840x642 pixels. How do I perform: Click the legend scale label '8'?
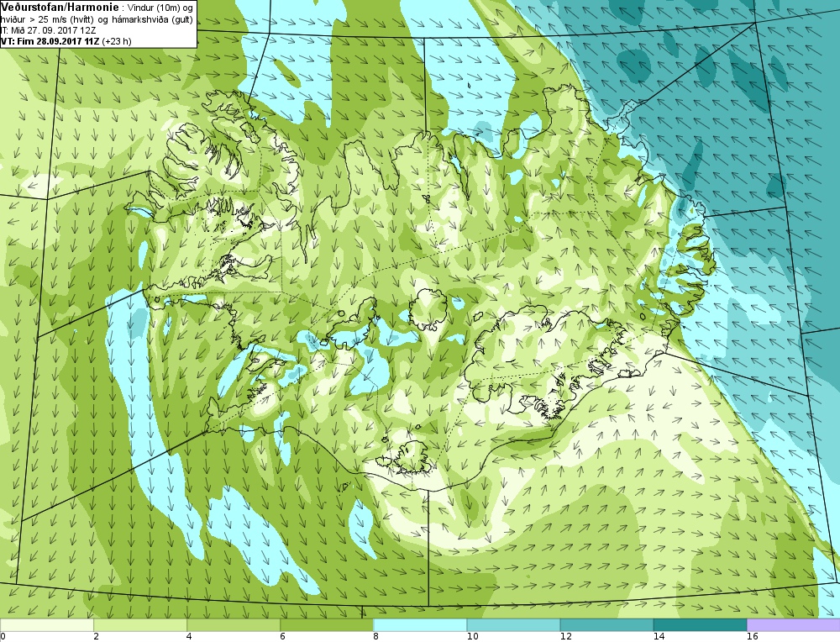pyautogui.click(x=375, y=637)
